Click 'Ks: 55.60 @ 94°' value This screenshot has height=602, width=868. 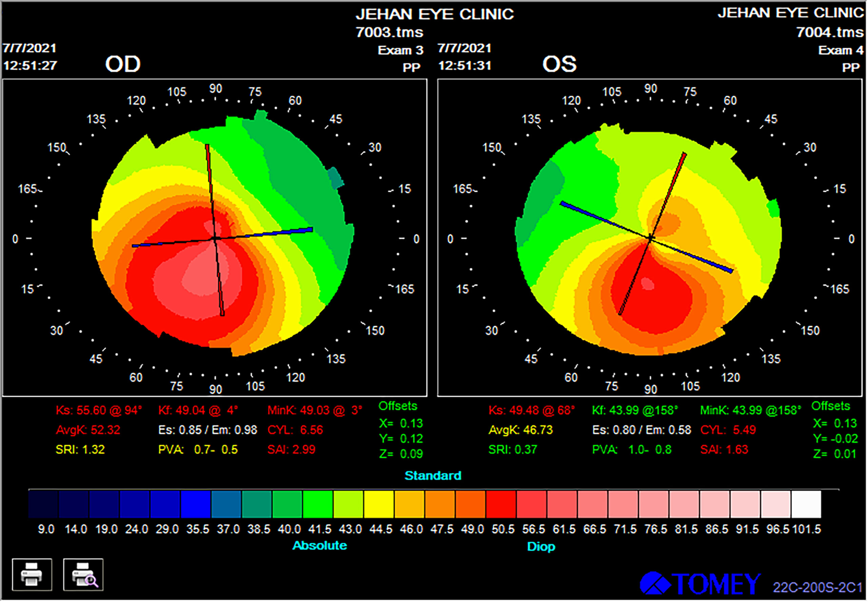pos(99,411)
